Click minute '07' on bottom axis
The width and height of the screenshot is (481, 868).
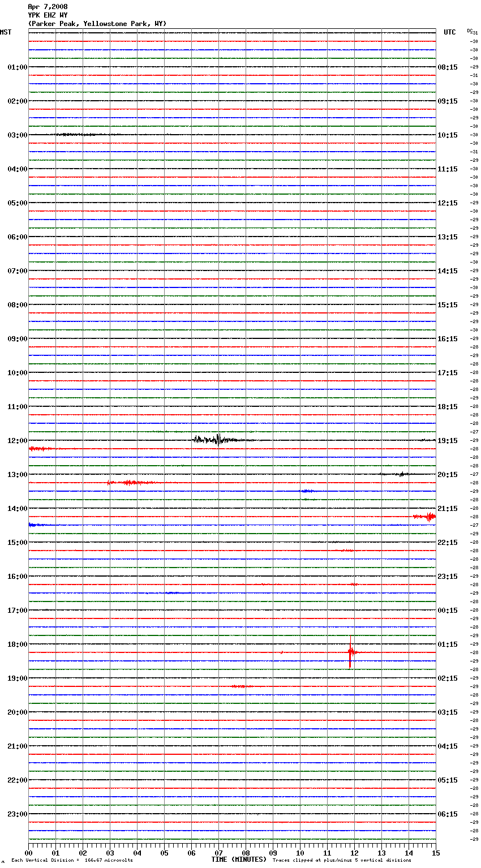click(x=218, y=852)
